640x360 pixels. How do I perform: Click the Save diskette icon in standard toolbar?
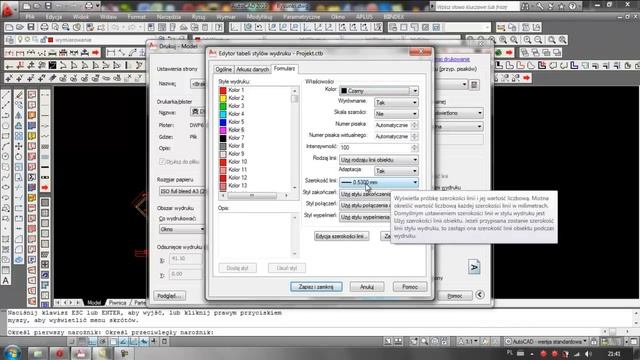click(x=31, y=27)
